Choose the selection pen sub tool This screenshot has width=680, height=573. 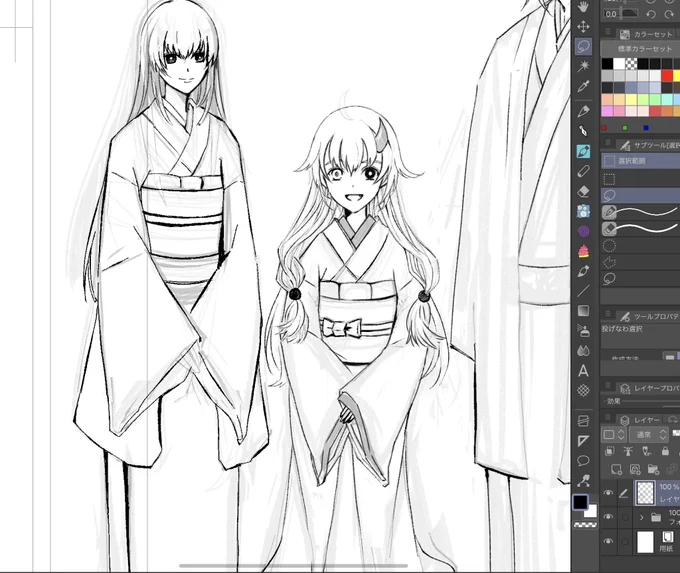click(641, 212)
